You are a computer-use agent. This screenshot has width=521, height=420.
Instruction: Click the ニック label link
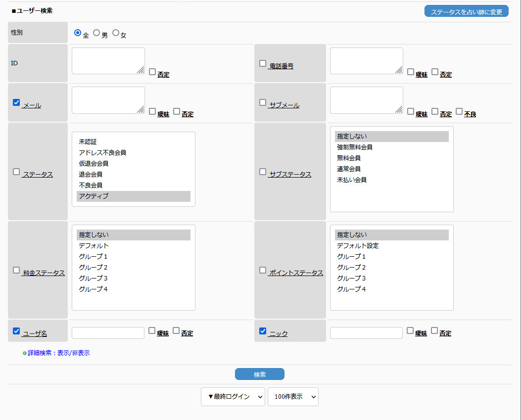[x=278, y=334]
